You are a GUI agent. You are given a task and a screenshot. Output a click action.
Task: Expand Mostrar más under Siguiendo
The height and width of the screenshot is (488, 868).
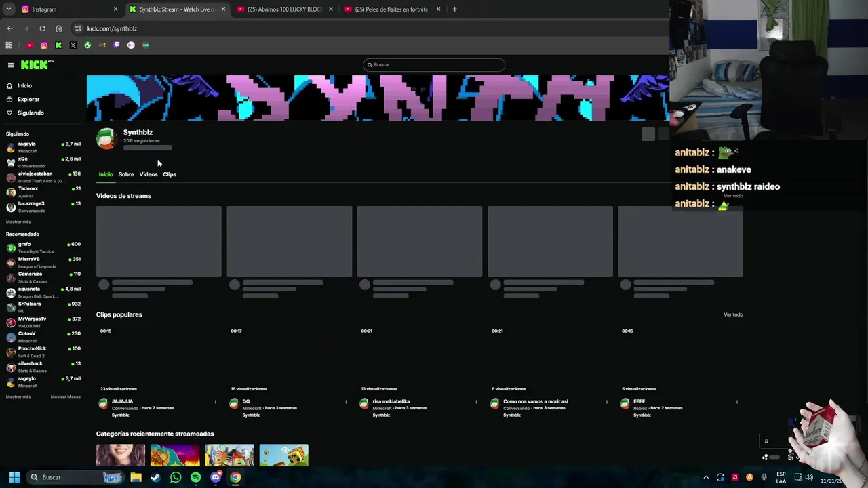tap(18, 222)
